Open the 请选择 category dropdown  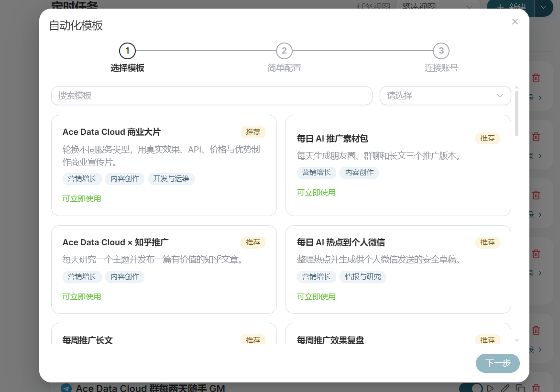445,96
